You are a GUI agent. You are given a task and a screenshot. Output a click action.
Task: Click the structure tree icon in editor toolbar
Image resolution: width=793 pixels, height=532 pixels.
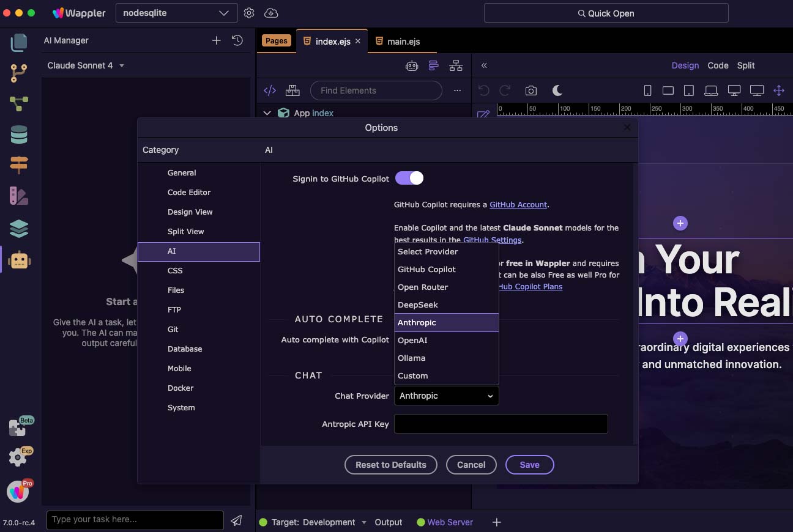point(456,65)
